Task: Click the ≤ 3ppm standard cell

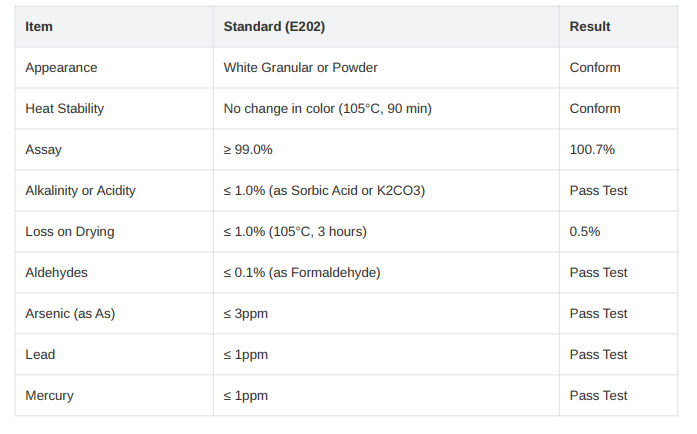Action: pos(246,314)
